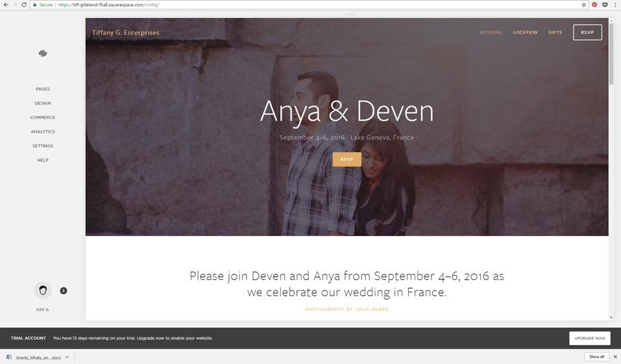Open the Design menu

43,103
